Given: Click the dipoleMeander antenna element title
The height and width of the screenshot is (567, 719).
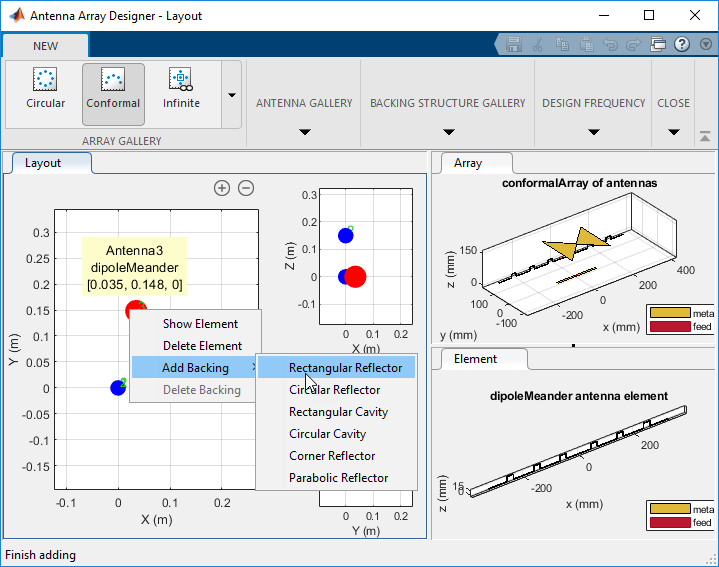Looking at the screenshot, I should 579,396.
